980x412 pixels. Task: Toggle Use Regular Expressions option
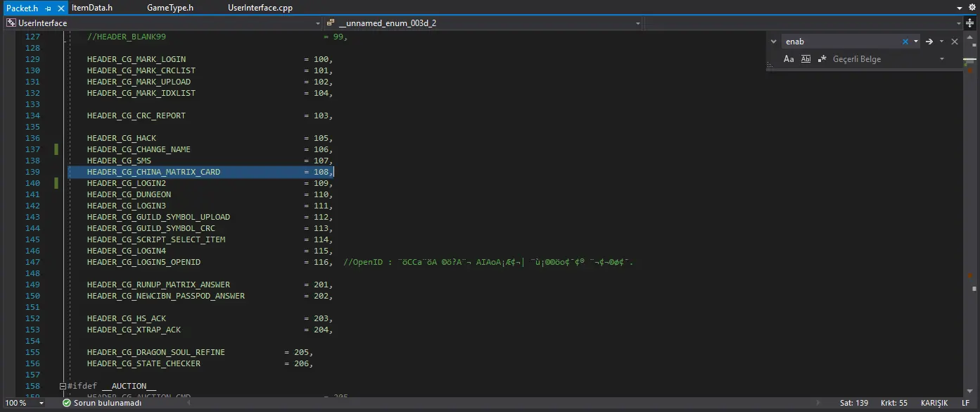[x=822, y=59]
